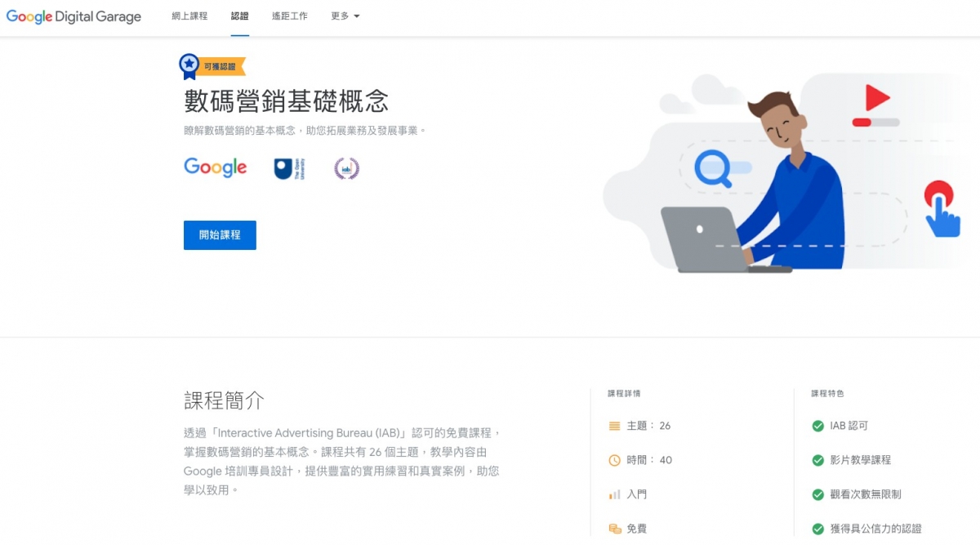
Task: Click the coins icon beside 免費
Action: [614, 529]
